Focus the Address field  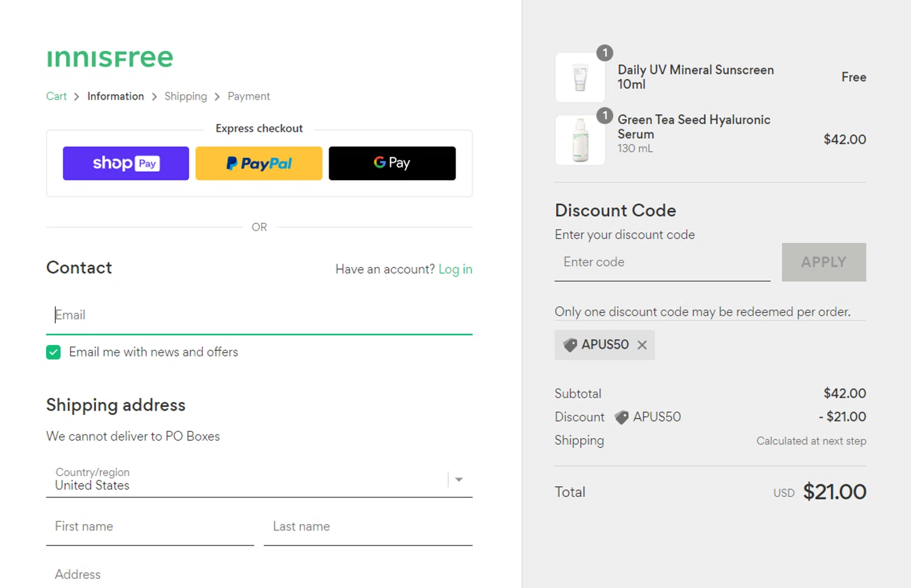click(259, 574)
